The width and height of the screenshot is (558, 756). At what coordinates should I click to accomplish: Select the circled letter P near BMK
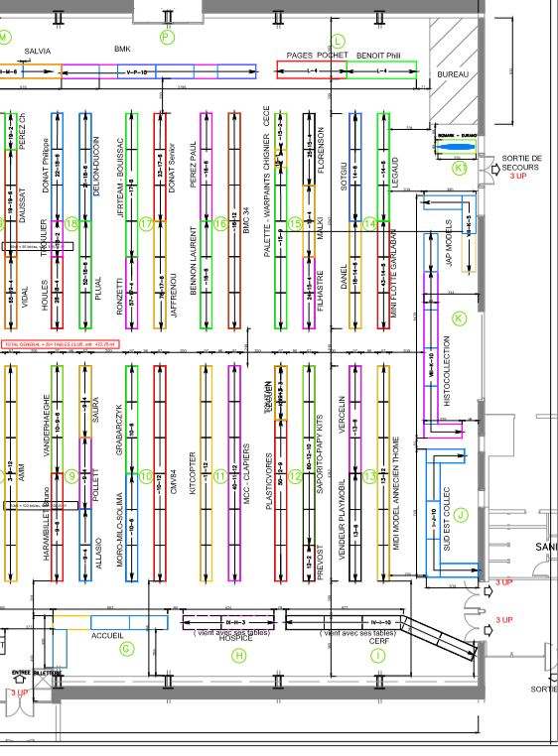(167, 37)
